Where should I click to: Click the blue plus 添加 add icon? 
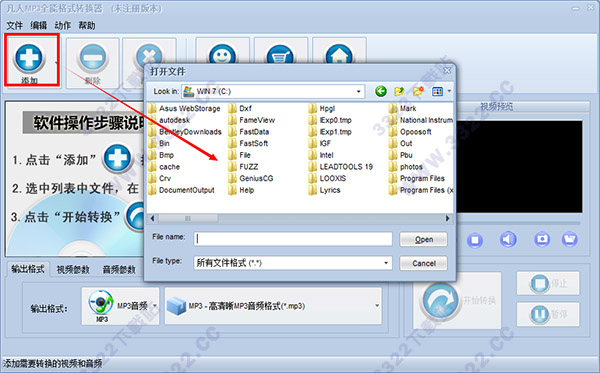coord(29,58)
